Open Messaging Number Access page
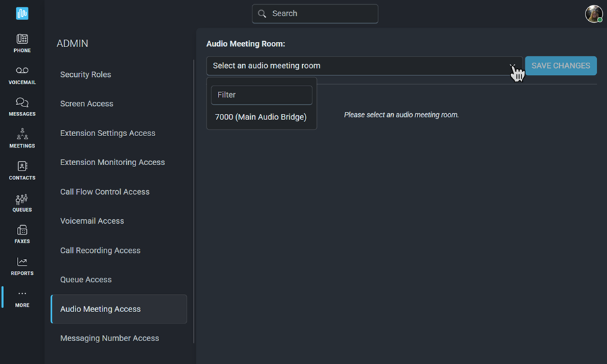This screenshot has height=364, width=607. (109, 338)
